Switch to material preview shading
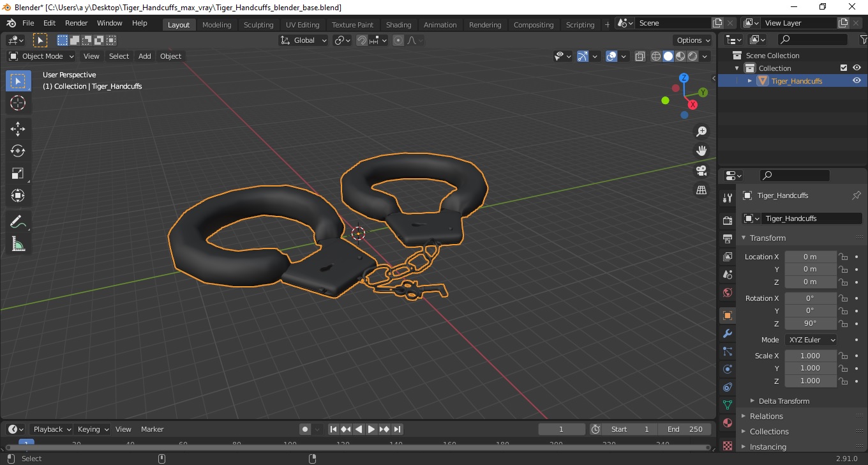Screen dimensions: 868x465 pos(680,56)
